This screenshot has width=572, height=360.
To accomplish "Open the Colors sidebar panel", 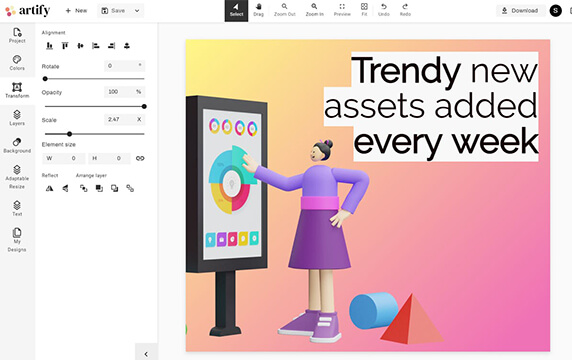I will 17,63.
